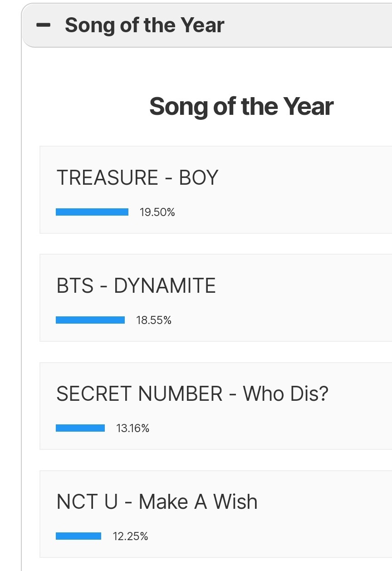Select BTS - DYNAMITE poll option
The width and height of the screenshot is (392, 571).
(216, 298)
